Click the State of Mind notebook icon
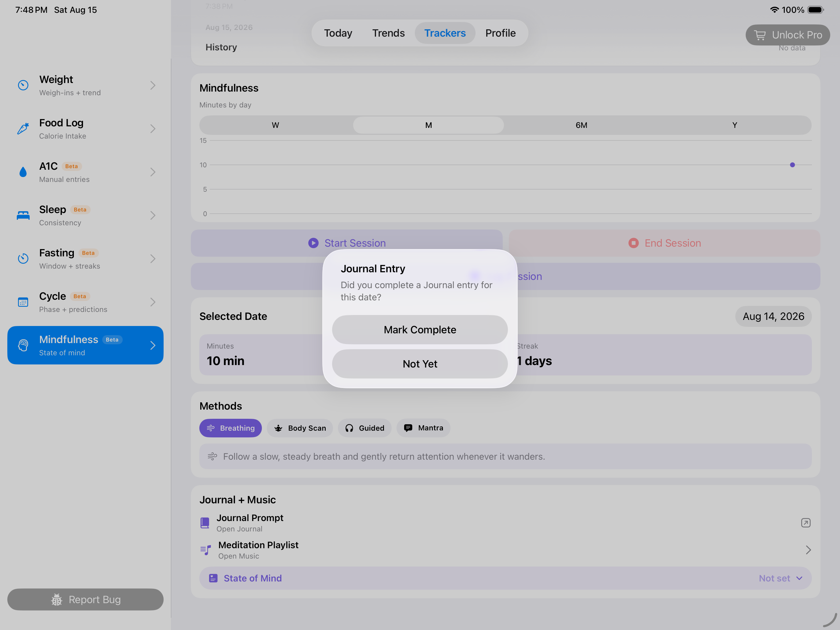This screenshot has height=630, width=840. 213,578
